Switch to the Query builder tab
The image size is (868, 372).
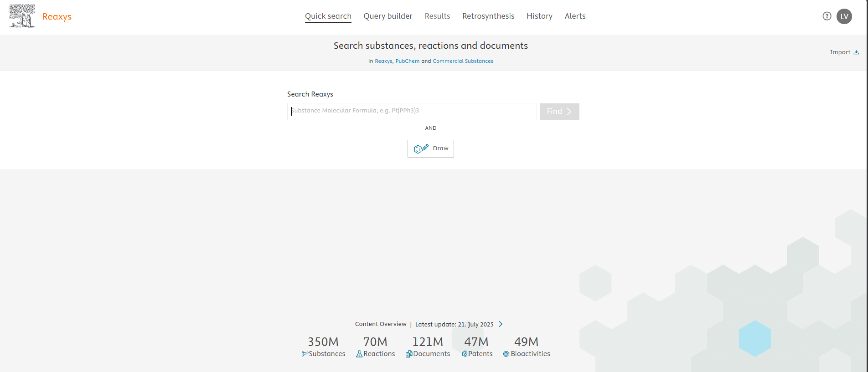tap(388, 16)
